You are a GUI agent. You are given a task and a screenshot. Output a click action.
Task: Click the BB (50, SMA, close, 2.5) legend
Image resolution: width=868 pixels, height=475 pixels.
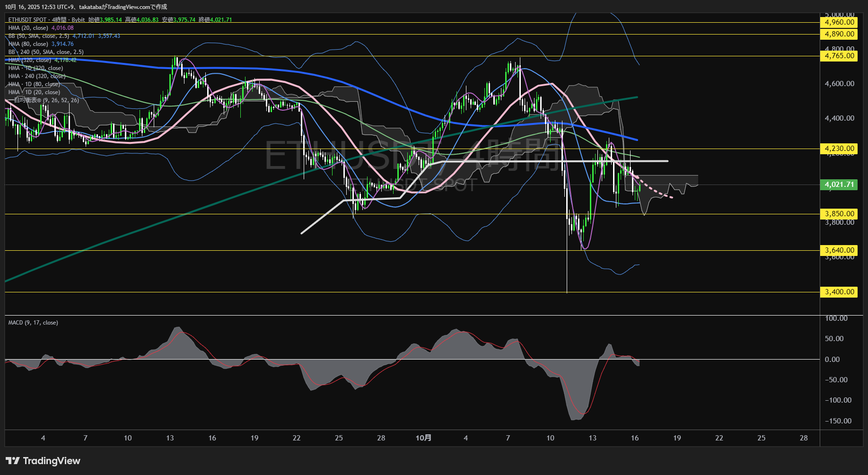(39, 36)
